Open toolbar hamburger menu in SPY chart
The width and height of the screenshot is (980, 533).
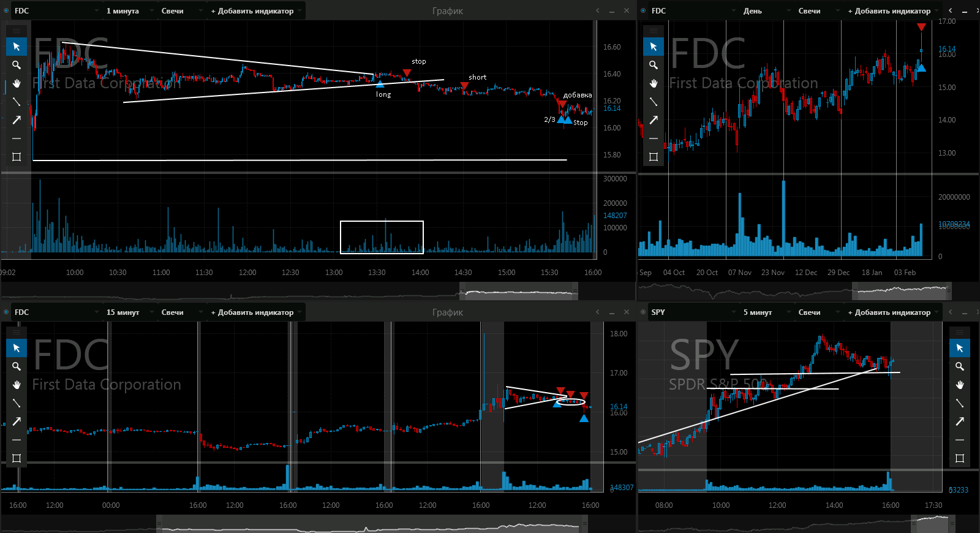coord(960,331)
